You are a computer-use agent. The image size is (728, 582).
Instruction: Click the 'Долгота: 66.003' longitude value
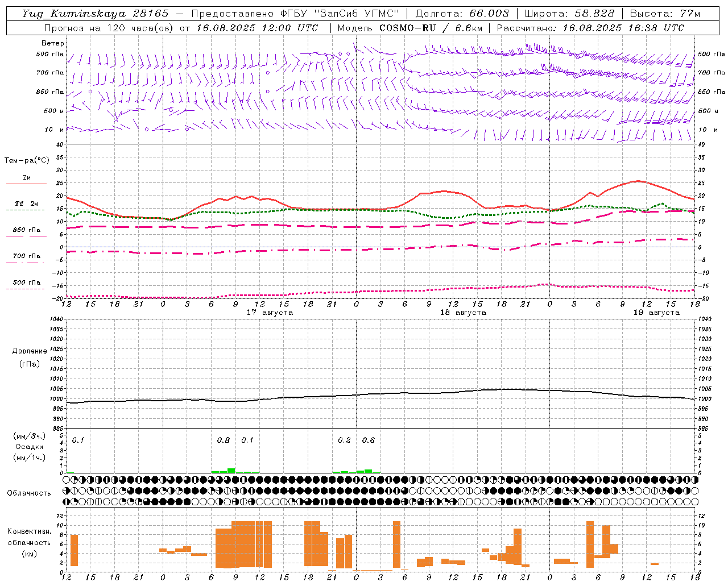point(462,14)
